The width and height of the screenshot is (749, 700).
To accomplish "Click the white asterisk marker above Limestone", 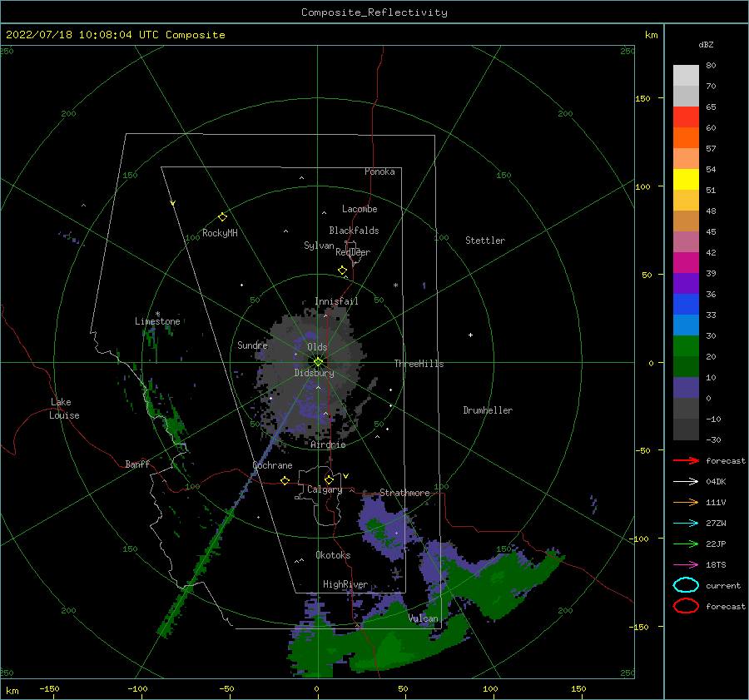I will (157, 315).
